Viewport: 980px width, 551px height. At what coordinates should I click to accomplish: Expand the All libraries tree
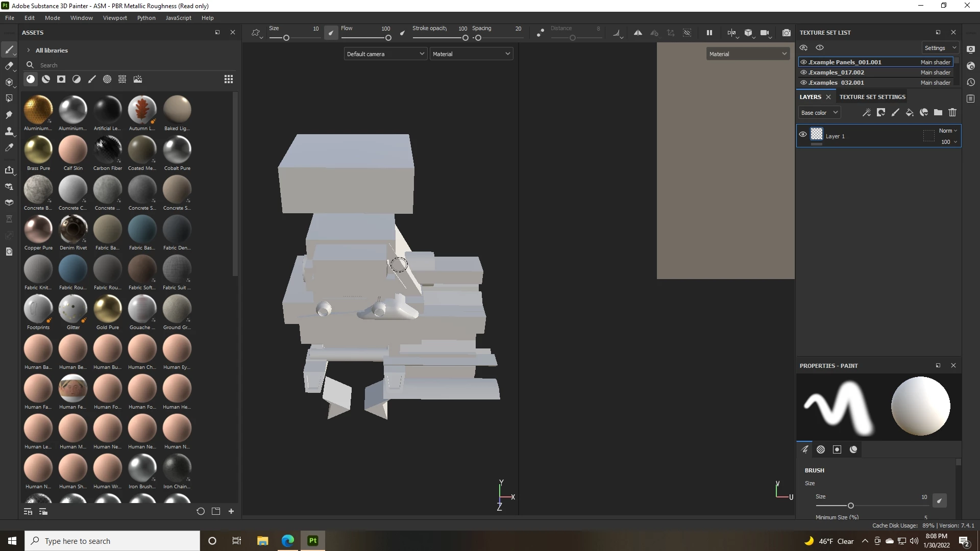[x=29, y=51]
